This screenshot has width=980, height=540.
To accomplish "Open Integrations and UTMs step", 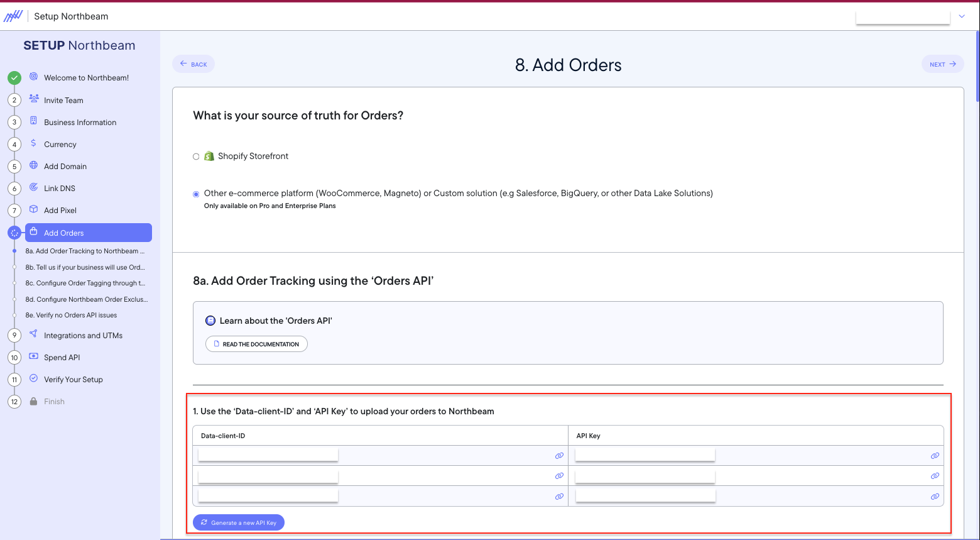I will click(x=83, y=336).
